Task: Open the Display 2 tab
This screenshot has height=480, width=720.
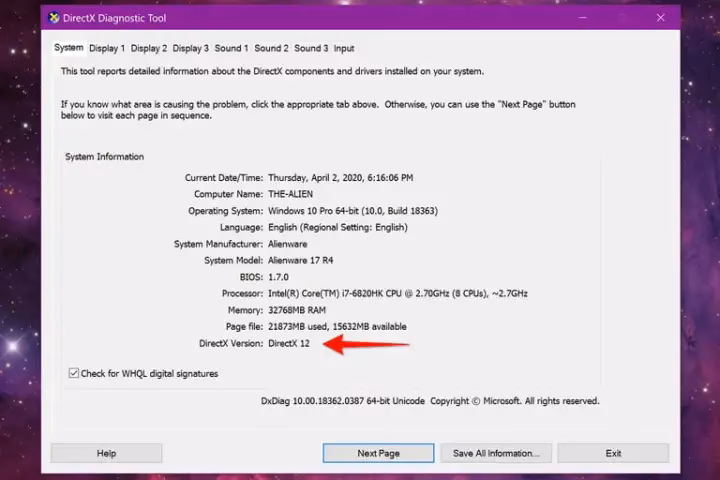Action: pos(149,48)
